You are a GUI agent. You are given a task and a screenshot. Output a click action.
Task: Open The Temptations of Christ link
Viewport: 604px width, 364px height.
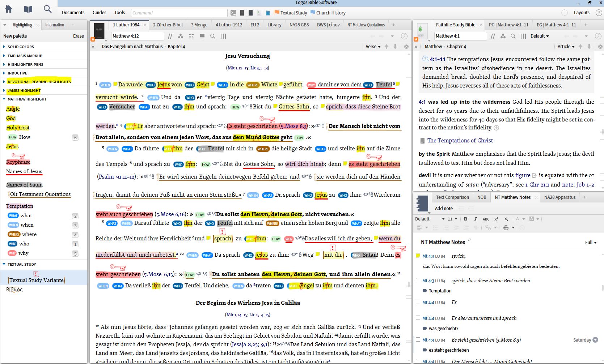(x=460, y=141)
